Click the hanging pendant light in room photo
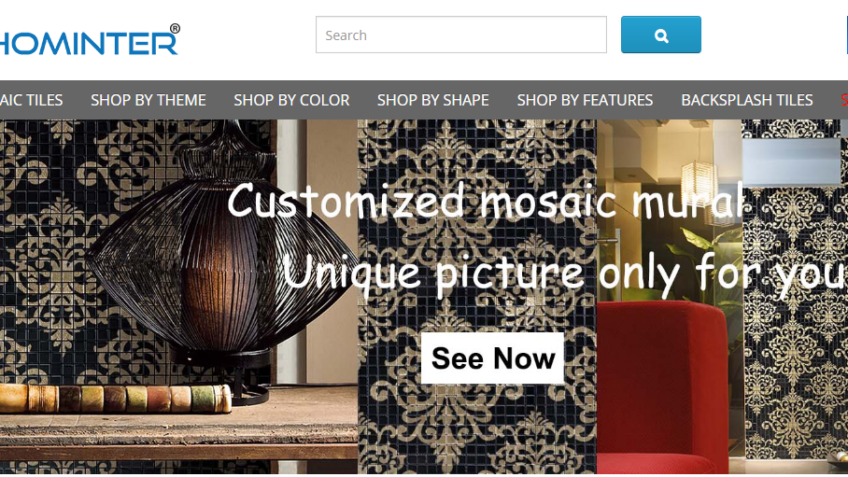The height and width of the screenshot is (477, 848). (x=699, y=177)
